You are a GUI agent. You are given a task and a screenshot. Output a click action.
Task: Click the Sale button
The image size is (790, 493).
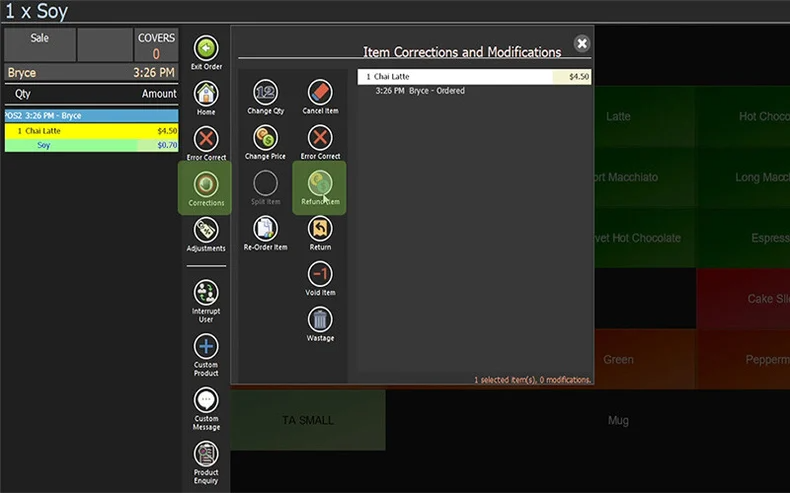tap(40, 44)
